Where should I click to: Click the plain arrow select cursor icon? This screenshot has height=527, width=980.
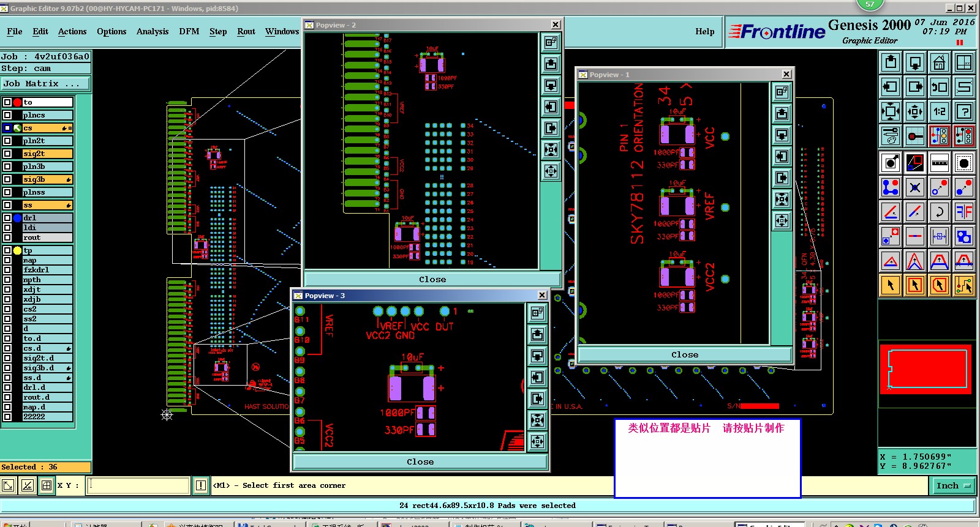coord(891,285)
